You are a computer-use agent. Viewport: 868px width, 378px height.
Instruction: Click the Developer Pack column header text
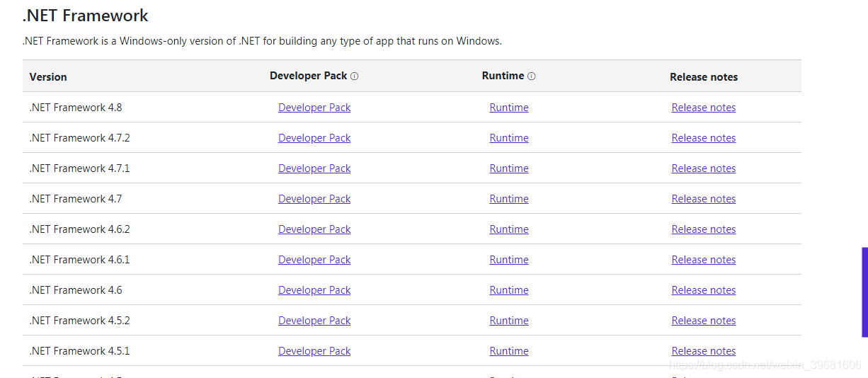[309, 76]
